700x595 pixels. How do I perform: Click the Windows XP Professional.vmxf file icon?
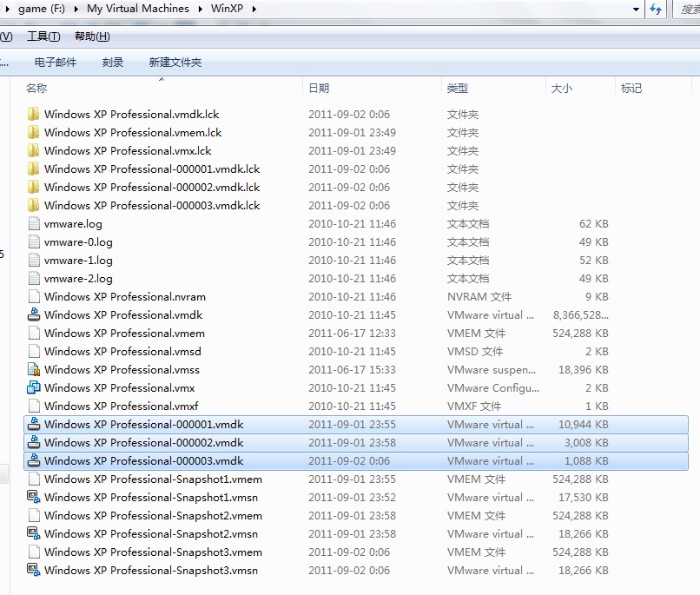coord(34,407)
